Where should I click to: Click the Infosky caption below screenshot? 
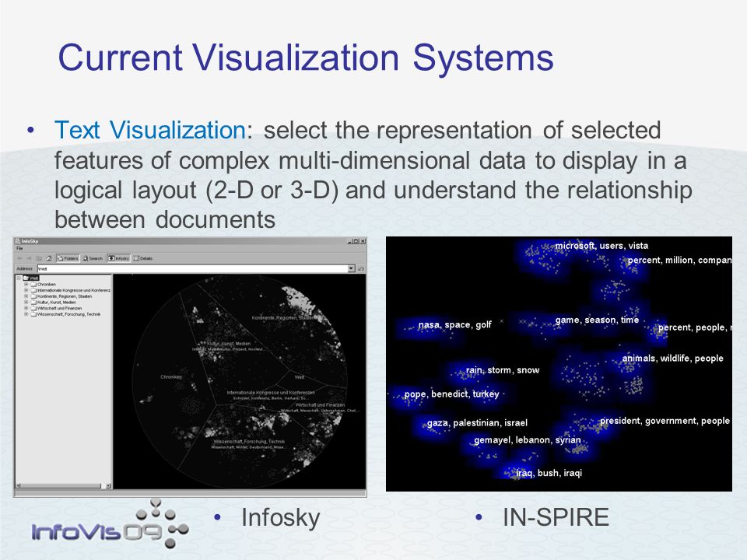281,518
